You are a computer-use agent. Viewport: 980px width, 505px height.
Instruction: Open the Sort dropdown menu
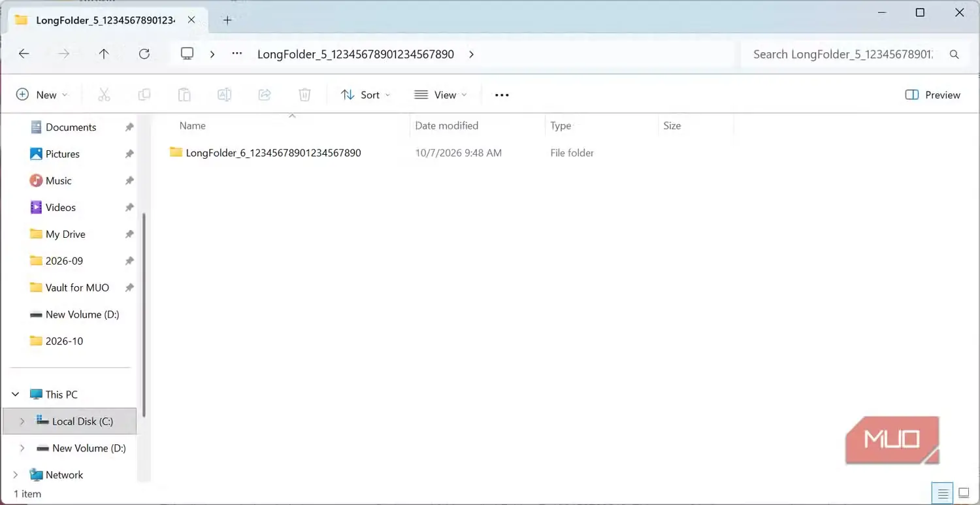pos(366,95)
